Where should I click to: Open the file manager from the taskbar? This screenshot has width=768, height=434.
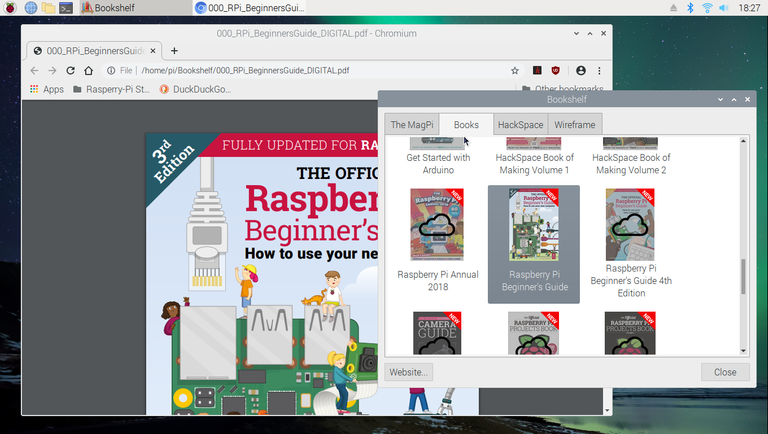(48, 8)
